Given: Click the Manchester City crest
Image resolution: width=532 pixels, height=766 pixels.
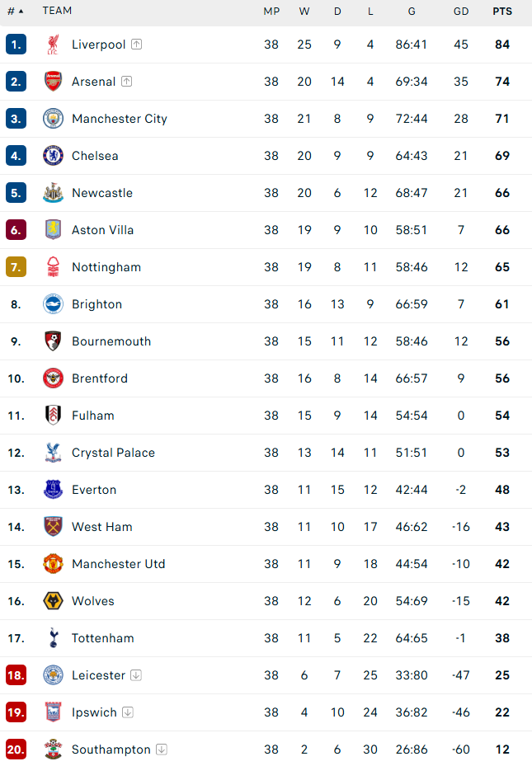Looking at the screenshot, I should [53, 119].
